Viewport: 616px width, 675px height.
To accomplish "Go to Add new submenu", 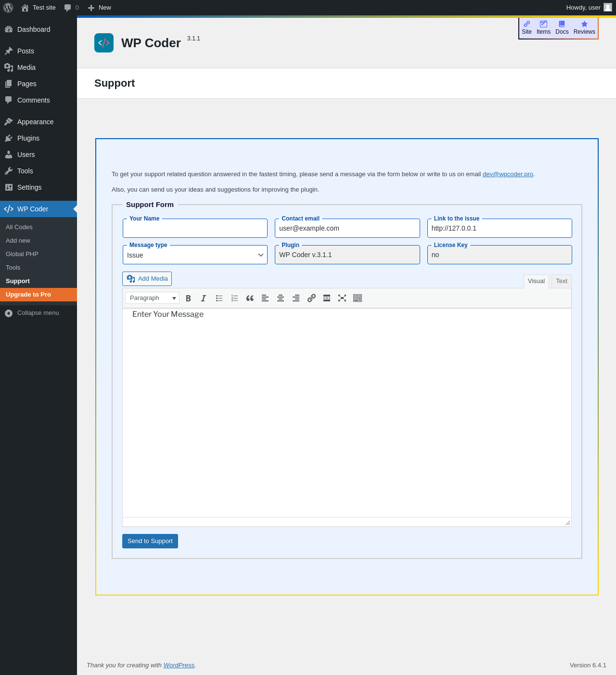I will tap(38, 241).
